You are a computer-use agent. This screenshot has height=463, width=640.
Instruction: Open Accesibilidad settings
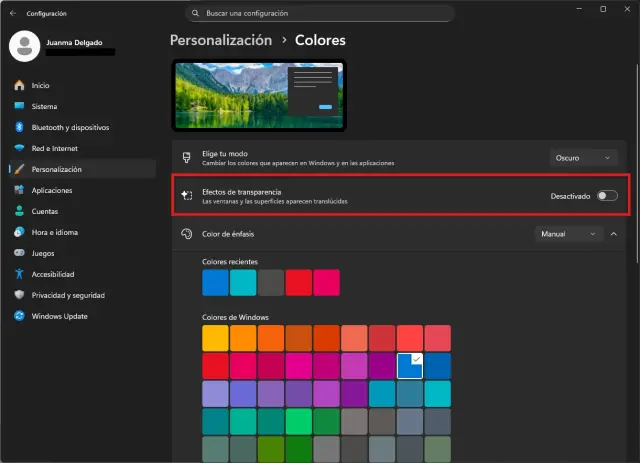pos(54,274)
